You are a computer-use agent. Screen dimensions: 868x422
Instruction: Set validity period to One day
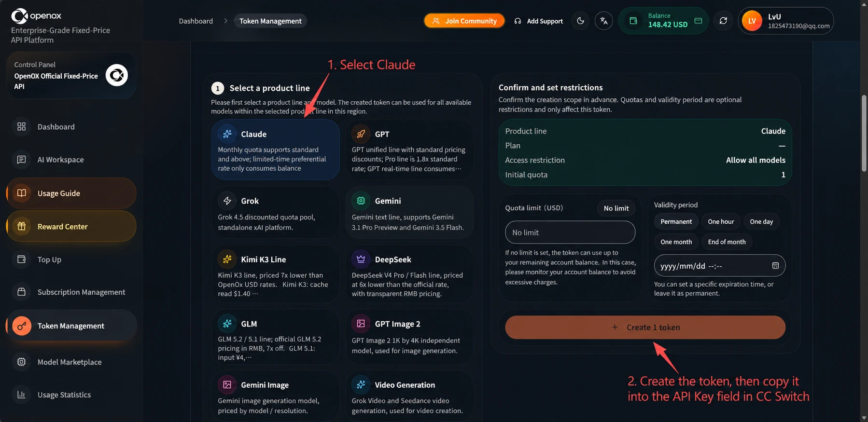761,221
